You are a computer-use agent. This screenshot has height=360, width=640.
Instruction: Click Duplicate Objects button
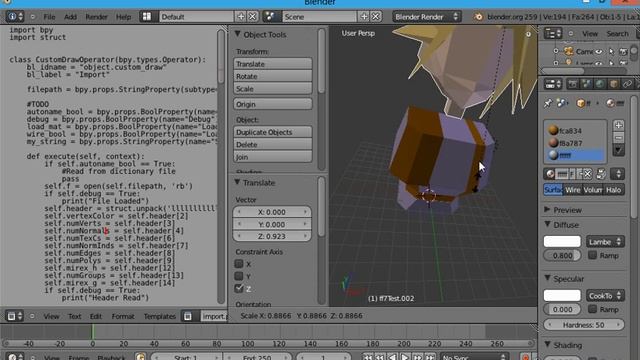[x=273, y=132]
